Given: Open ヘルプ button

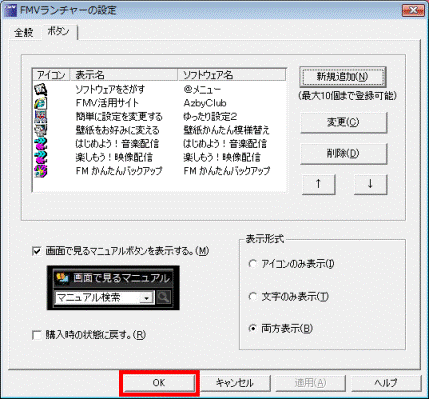Looking at the screenshot, I should point(386,383).
